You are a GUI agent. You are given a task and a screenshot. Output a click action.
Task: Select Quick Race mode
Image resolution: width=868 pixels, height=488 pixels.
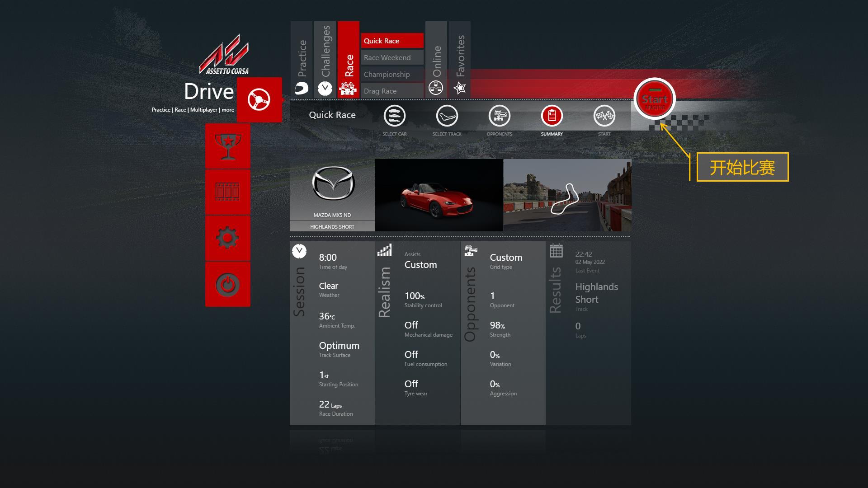(392, 41)
